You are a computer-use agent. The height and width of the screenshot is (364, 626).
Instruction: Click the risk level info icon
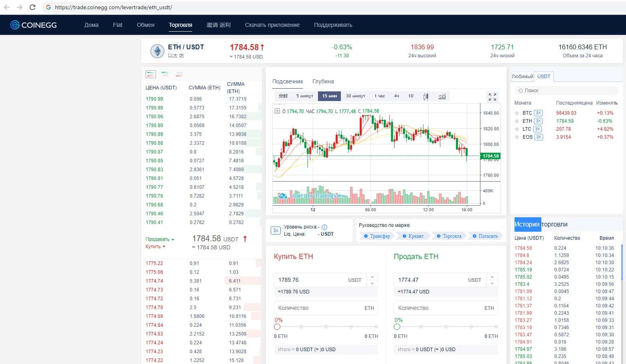pyautogui.click(x=324, y=227)
